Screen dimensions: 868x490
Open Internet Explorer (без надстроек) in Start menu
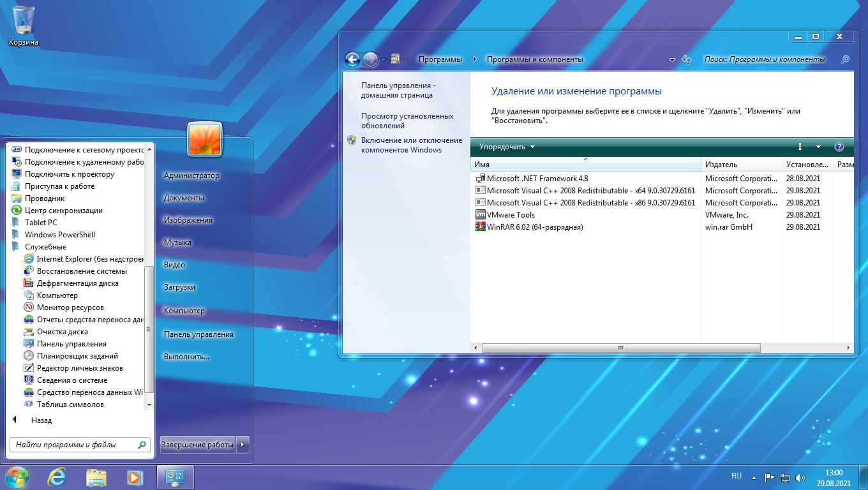(84, 259)
